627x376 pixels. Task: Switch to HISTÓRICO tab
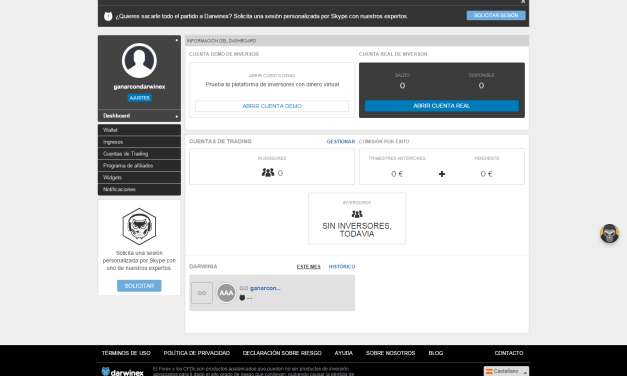click(342, 267)
